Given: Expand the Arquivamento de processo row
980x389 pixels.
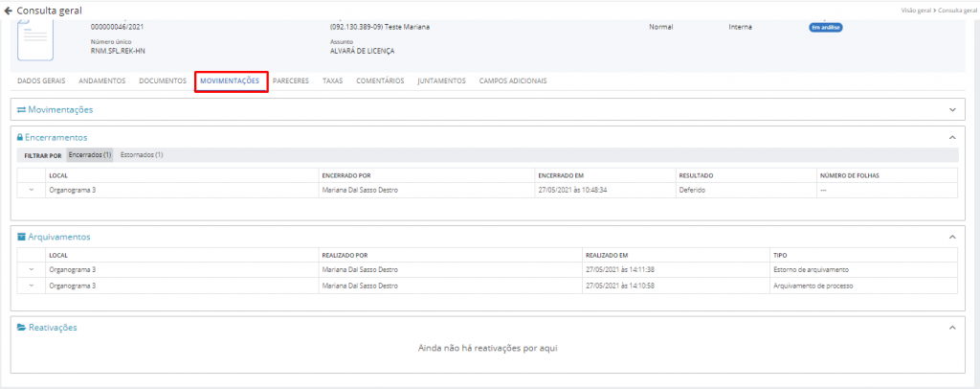Looking at the screenshot, I should coord(32,286).
